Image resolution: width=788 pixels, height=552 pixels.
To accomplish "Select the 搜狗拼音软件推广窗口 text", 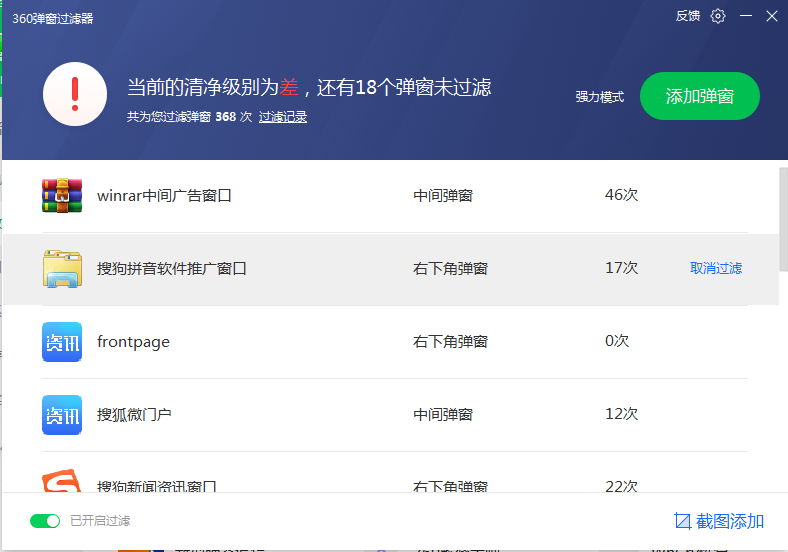I will pyautogui.click(x=171, y=268).
